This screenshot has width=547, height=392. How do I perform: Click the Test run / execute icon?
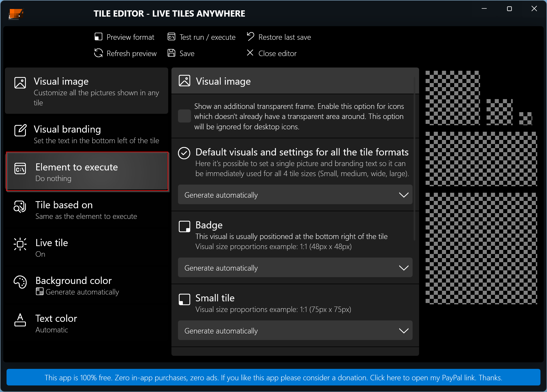coord(171,36)
